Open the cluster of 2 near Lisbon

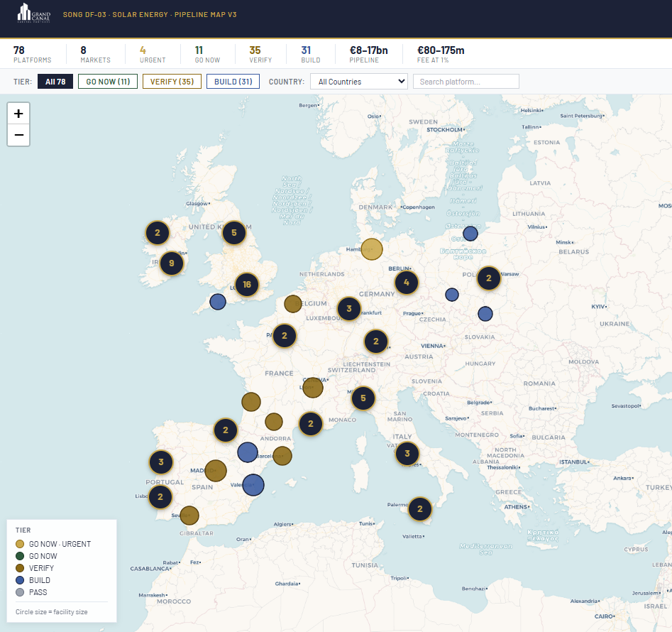(x=160, y=497)
